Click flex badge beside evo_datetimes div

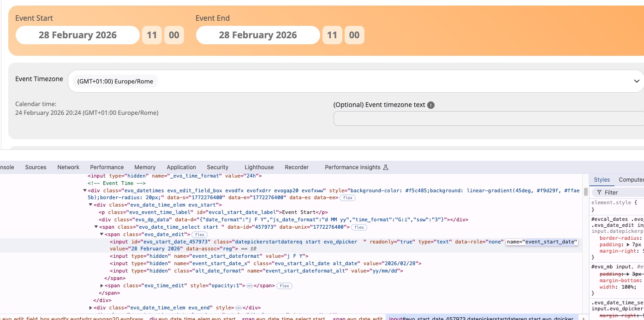(347, 198)
